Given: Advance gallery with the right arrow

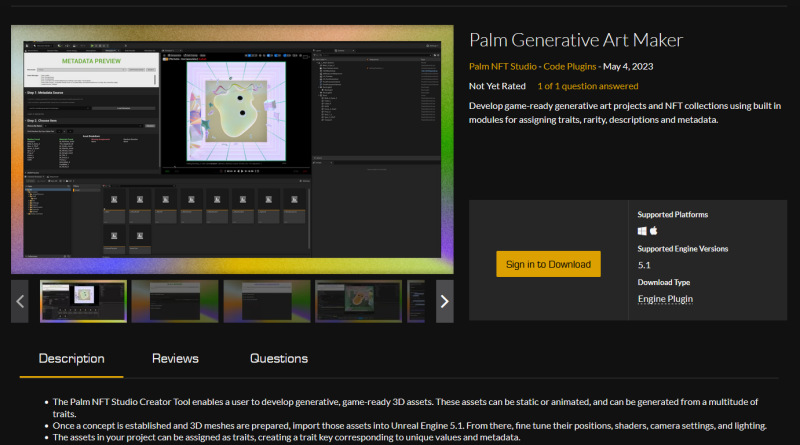Looking at the screenshot, I should click(444, 301).
